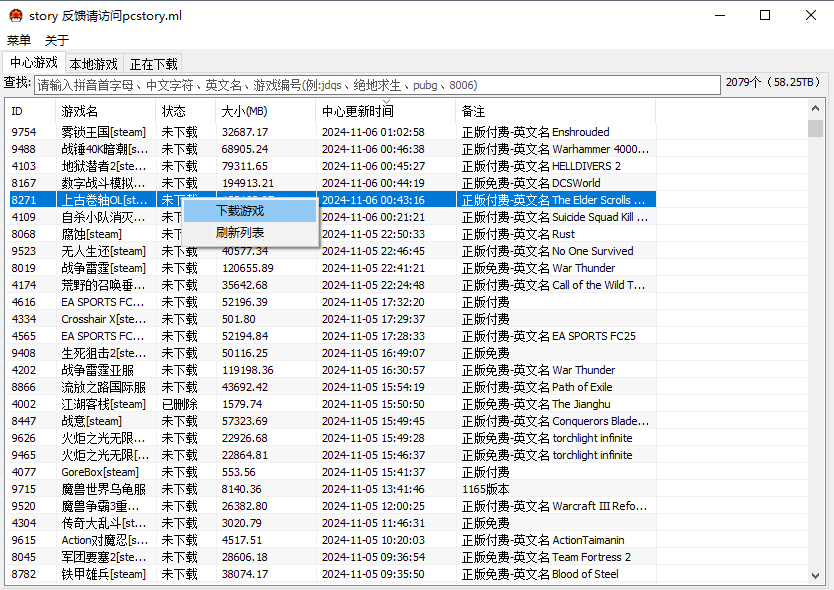Select the row with ID 9626
Screen dimensions: 834x590
coord(332,438)
